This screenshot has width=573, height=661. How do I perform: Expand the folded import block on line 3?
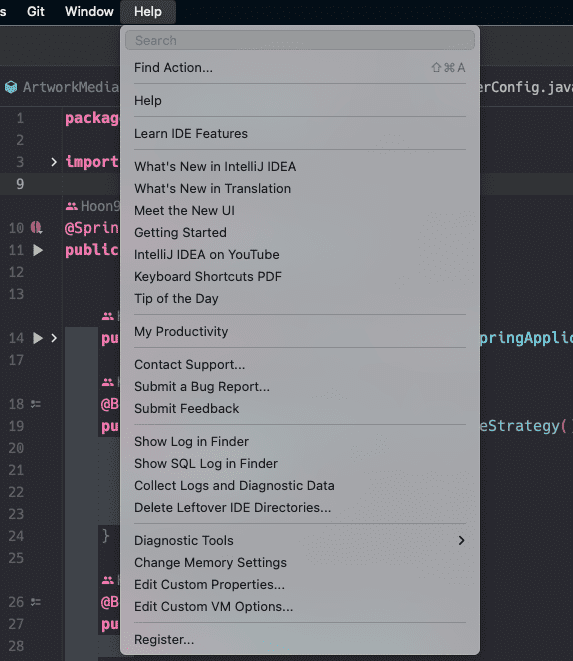tap(54, 162)
